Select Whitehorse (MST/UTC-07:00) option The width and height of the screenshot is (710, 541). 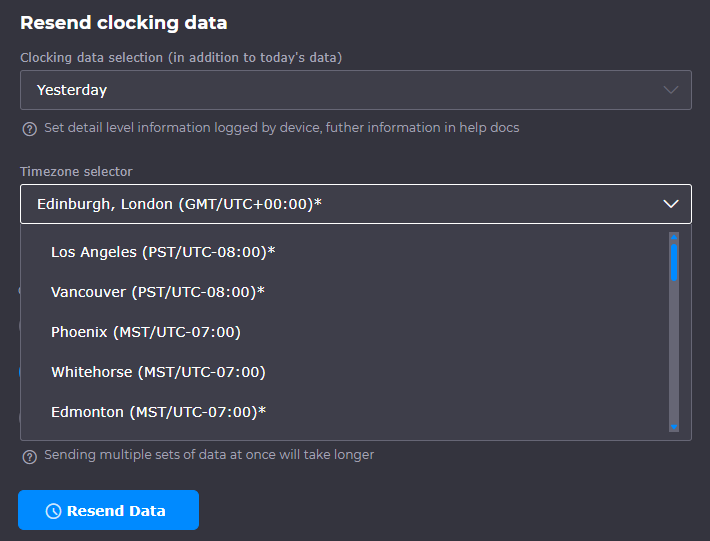point(158,372)
